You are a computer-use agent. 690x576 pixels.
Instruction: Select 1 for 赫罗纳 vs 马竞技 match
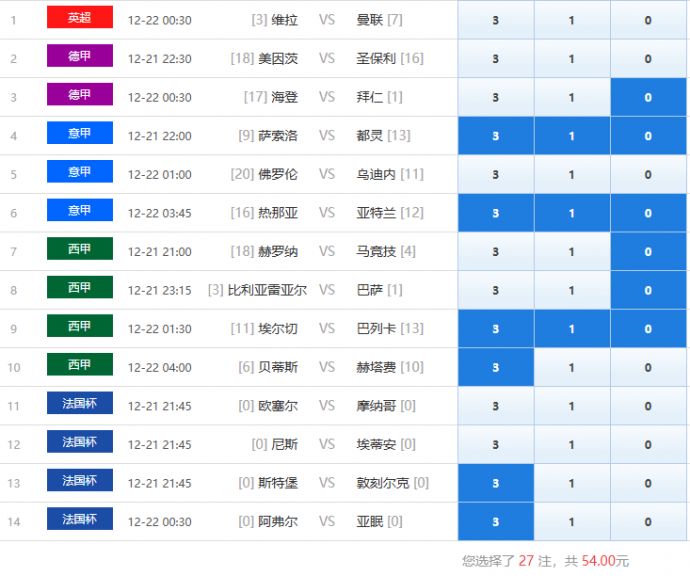pyautogui.click(x=572, y=252)
